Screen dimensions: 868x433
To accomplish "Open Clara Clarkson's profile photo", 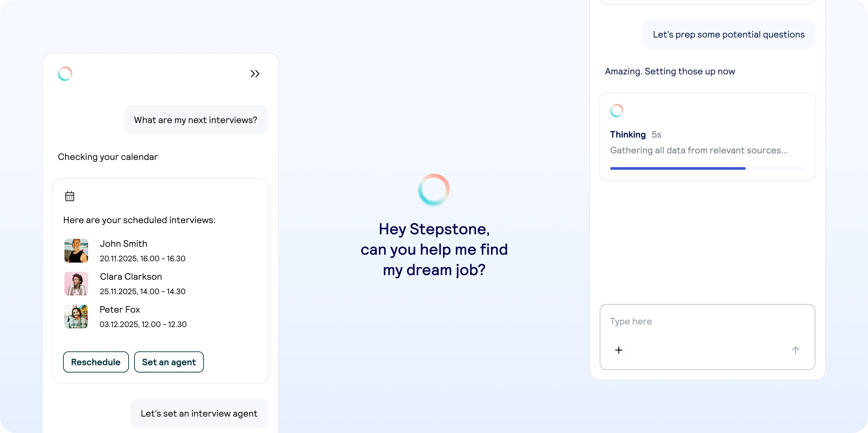I will (x=76, y=284).
